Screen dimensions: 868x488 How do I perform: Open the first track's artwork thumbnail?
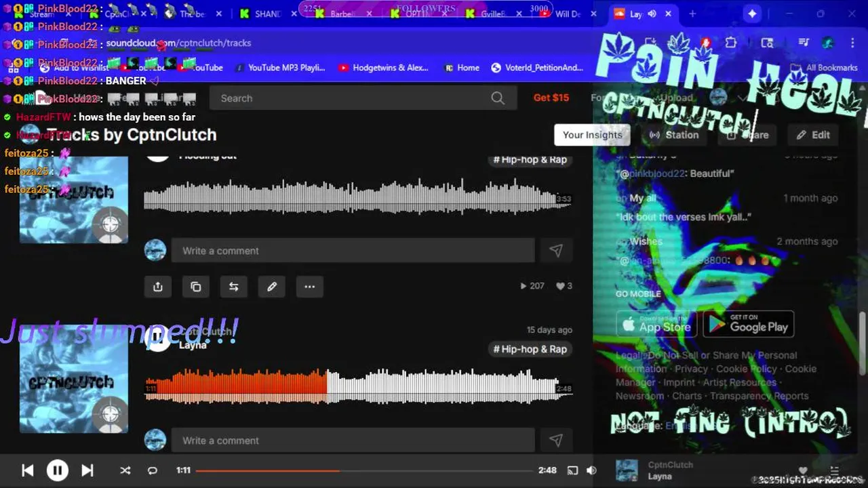point(74,199)
